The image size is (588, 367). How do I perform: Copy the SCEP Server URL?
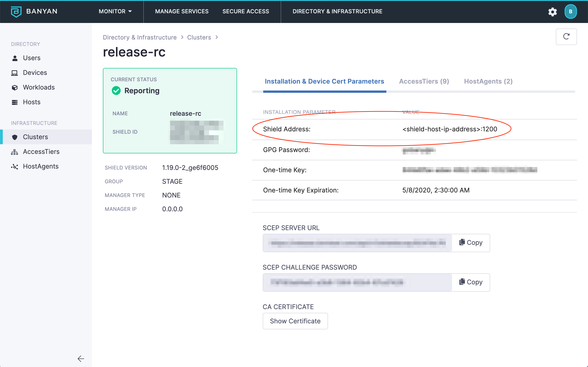coord(471,243)
